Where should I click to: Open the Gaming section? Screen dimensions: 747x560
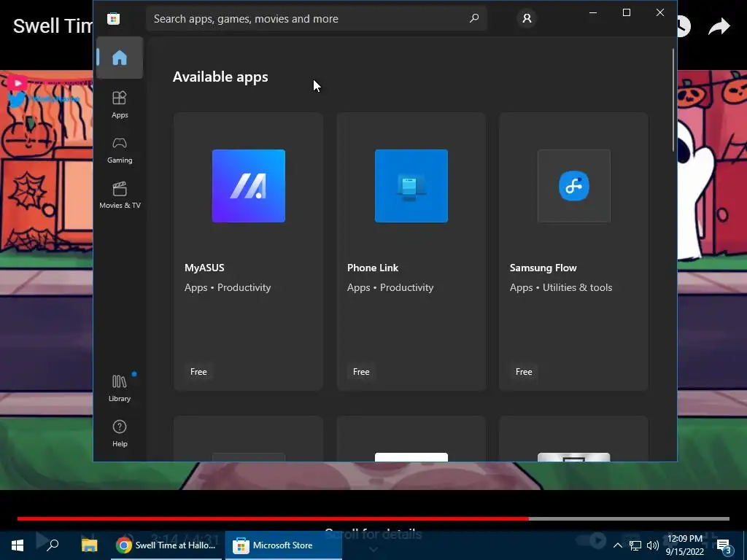point(120,150)
